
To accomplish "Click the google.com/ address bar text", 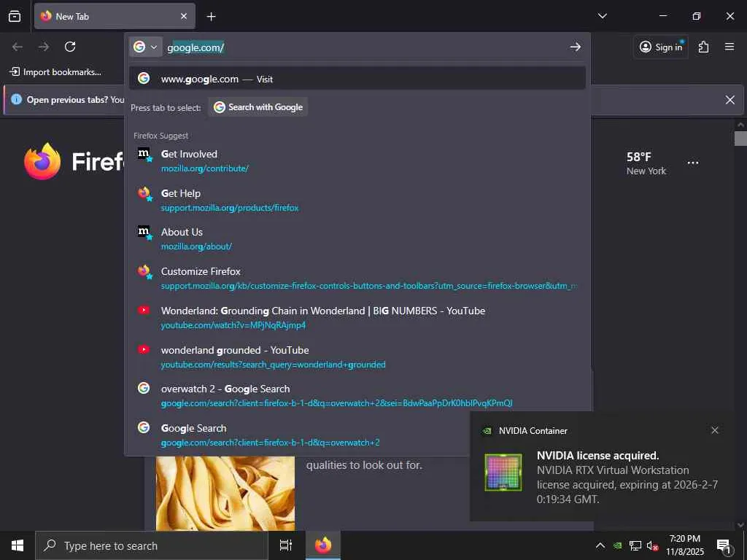I will (196, 47).
